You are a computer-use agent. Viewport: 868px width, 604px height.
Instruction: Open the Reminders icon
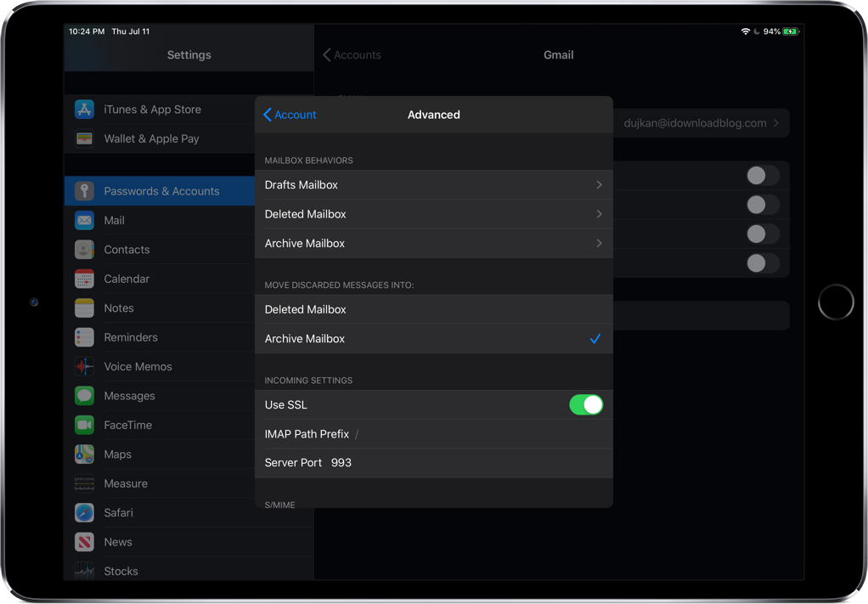84,337
